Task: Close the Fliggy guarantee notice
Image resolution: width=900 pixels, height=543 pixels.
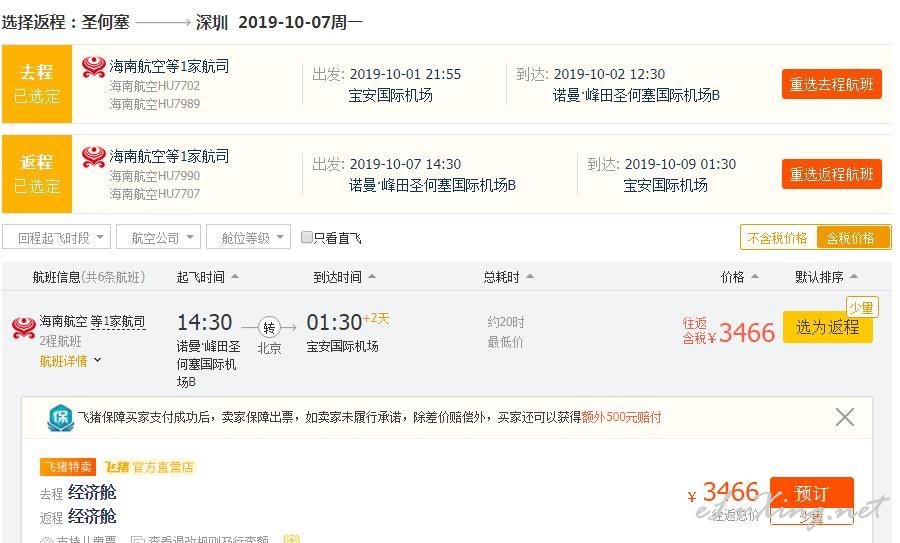Action: coord(844,417)
